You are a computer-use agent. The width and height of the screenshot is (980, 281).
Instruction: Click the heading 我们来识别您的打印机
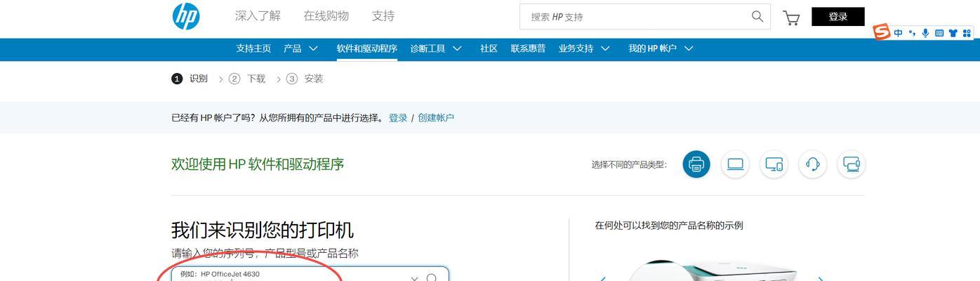point(263,230)
